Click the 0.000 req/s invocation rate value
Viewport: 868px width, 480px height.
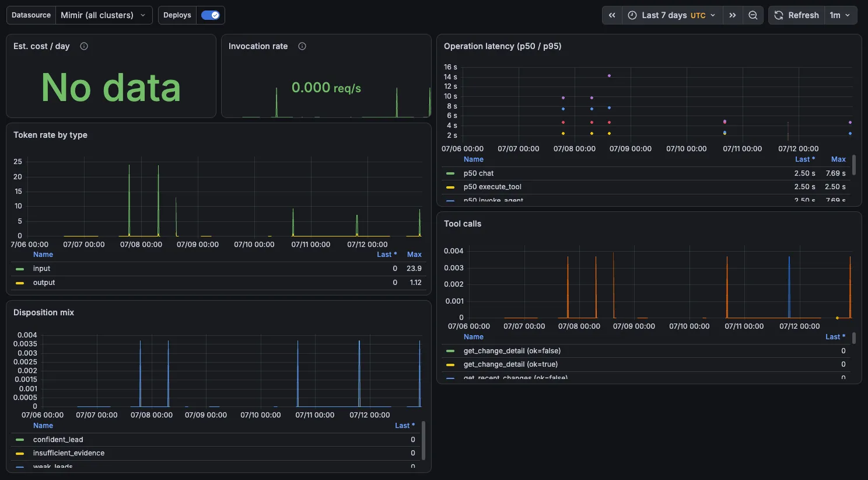pyautogui.click(x=326, y=88)
